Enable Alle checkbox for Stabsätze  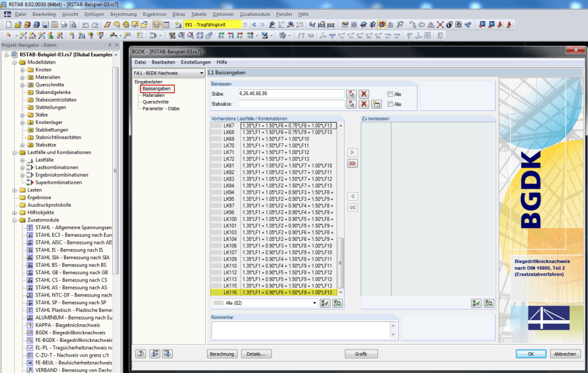coord(390,104)
